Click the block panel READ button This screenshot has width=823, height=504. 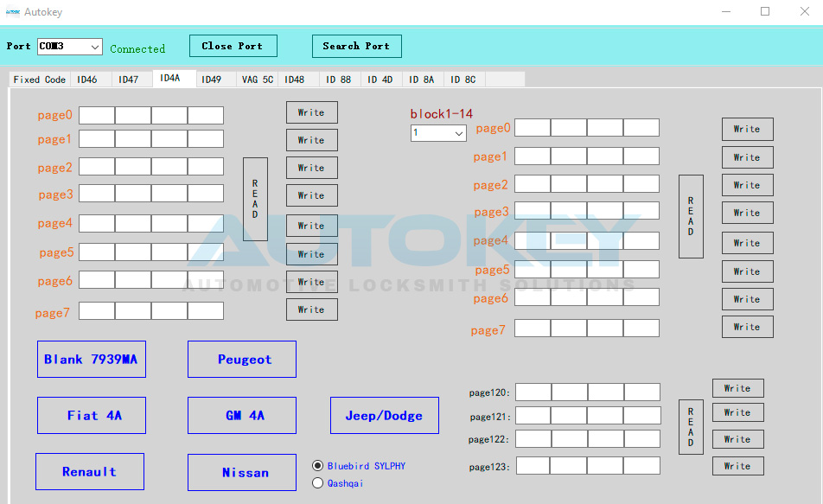pyautogui.click(x=691, y=216)
